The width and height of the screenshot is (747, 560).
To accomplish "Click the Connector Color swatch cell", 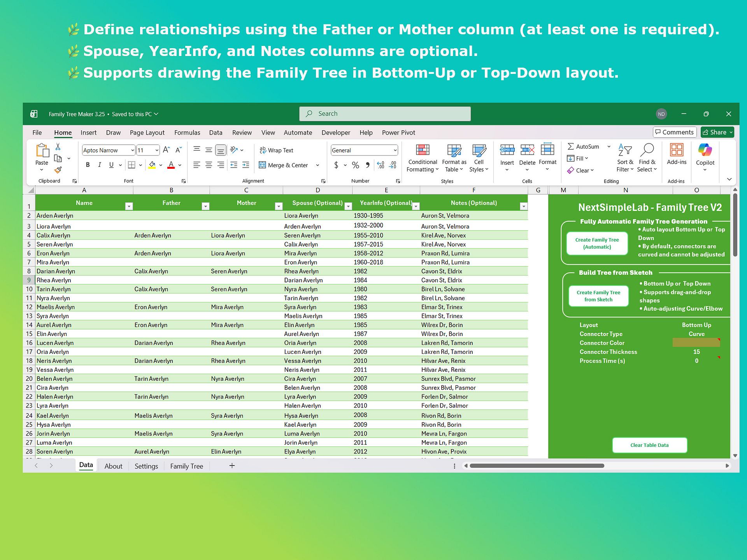I will [696, 343].
